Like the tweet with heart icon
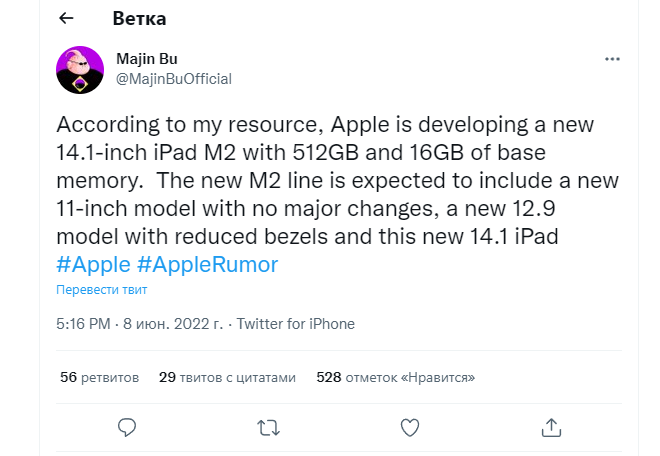This screenshot has height=456, width=660. (x=409, y=427)
